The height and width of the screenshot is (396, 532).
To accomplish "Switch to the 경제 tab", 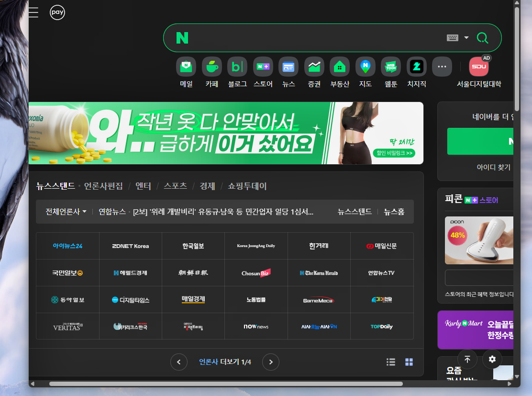I will click(207, 186).
